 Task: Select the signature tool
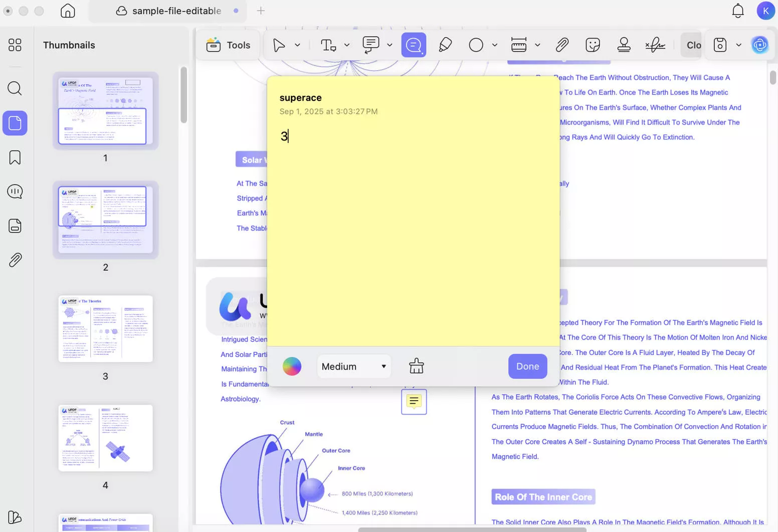coord(656,45)
